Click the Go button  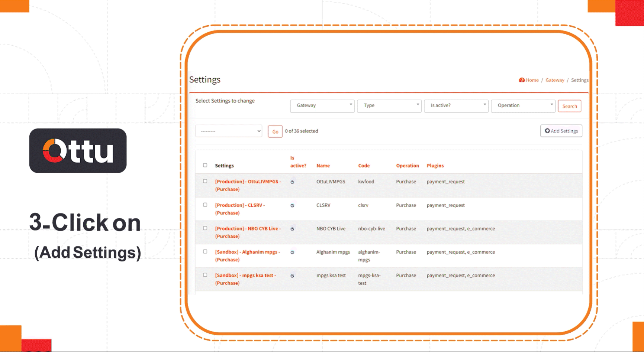click(x=275, y=131)
